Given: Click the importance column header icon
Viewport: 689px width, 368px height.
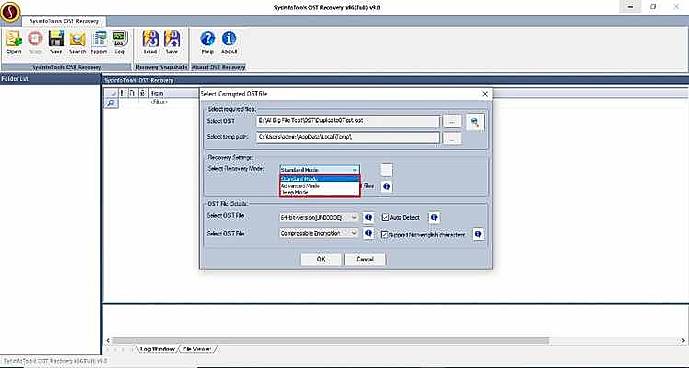Looking at the screenshot, I should click(122, 93).
